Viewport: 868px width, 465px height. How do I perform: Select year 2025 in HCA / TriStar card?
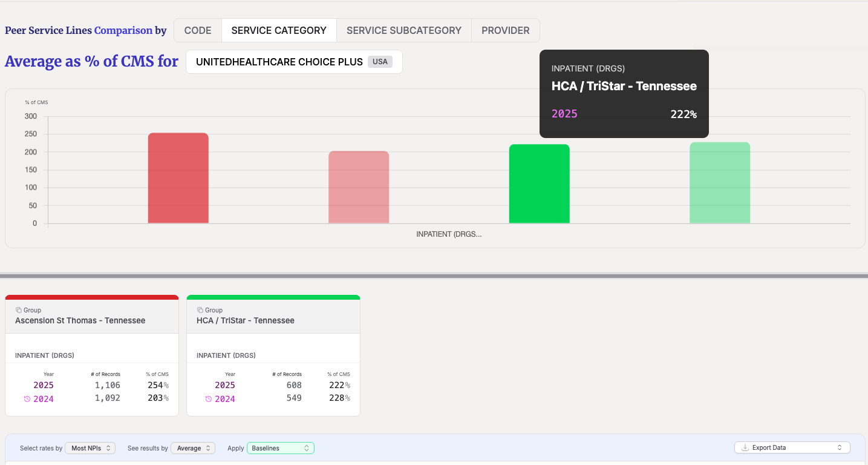tap(225, 385)
